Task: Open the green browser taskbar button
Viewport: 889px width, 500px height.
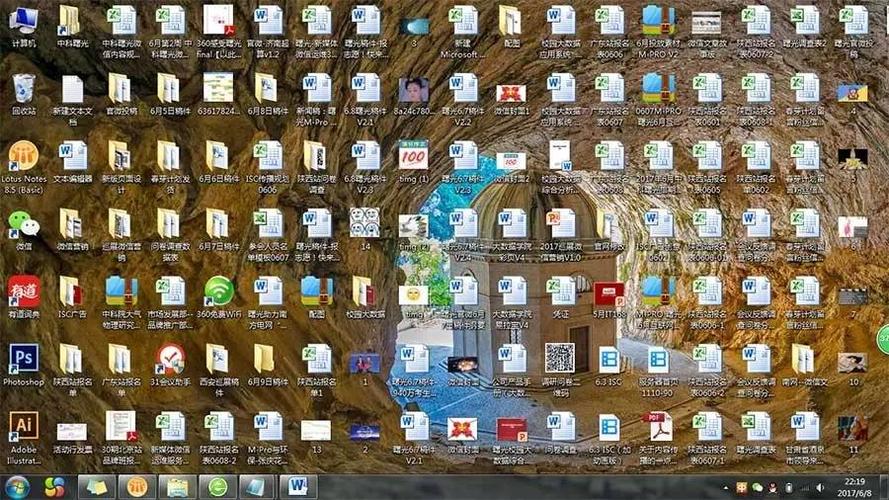Action: click(x=218, y=487)
